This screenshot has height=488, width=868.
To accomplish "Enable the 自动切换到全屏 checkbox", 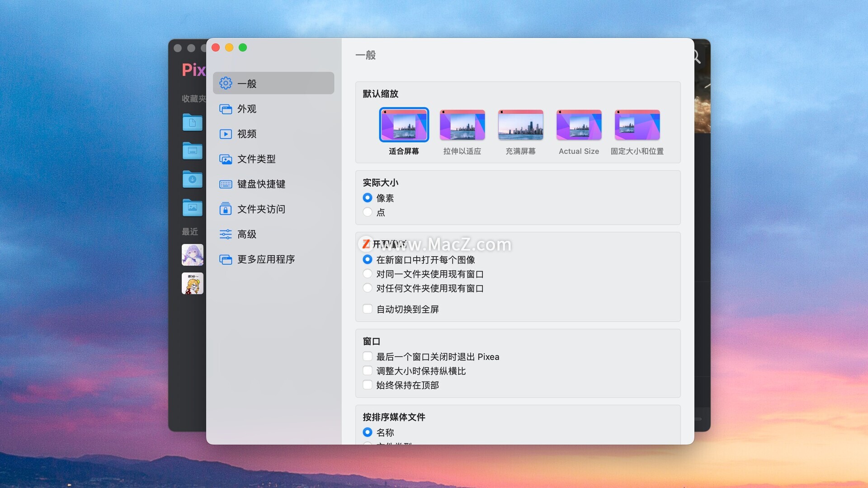I will click(368, 309).
